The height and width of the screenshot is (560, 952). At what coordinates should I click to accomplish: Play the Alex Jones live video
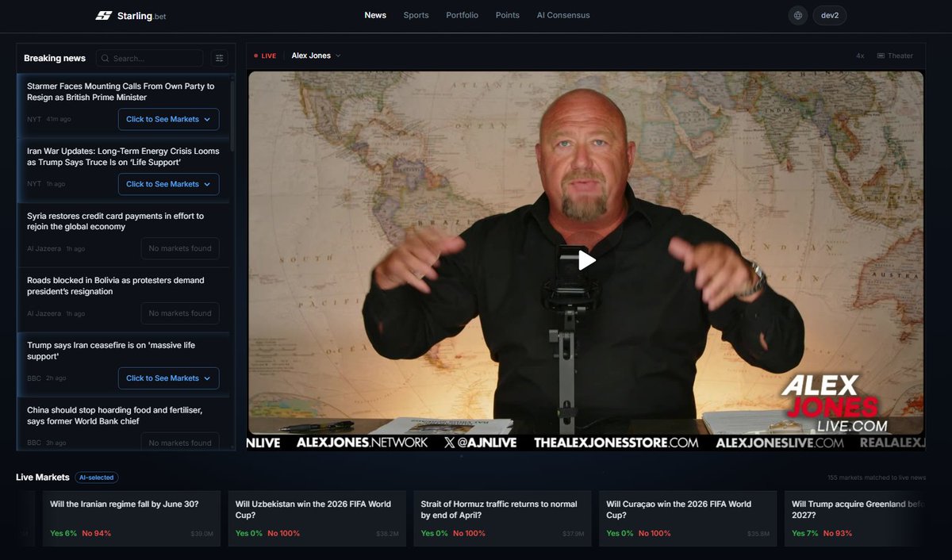[x=586, y=260]
